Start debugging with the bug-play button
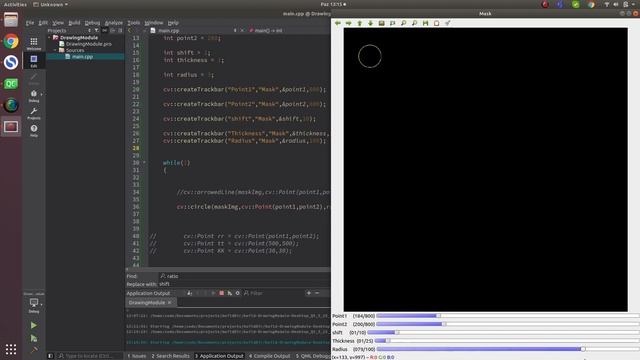640x360 pixels. (x=34, y=338)
